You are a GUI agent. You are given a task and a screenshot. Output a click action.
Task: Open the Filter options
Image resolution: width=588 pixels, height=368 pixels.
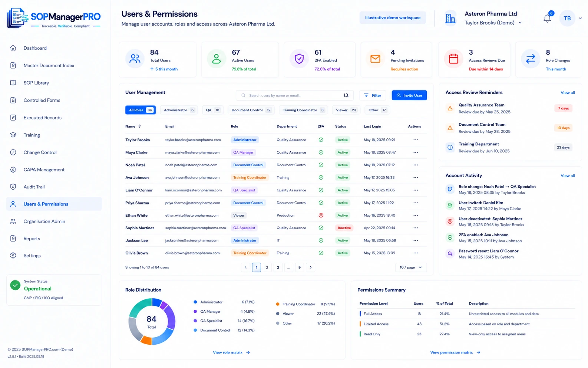373,95
